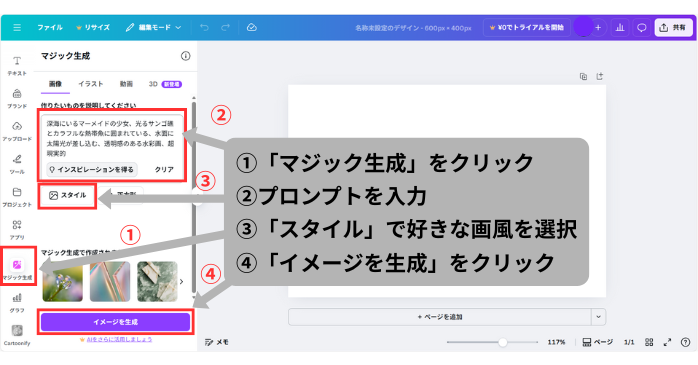This screenshot has width=698, height=365.
Task: Click the 1/1 page counter
Action: click(x=629, y=342)
